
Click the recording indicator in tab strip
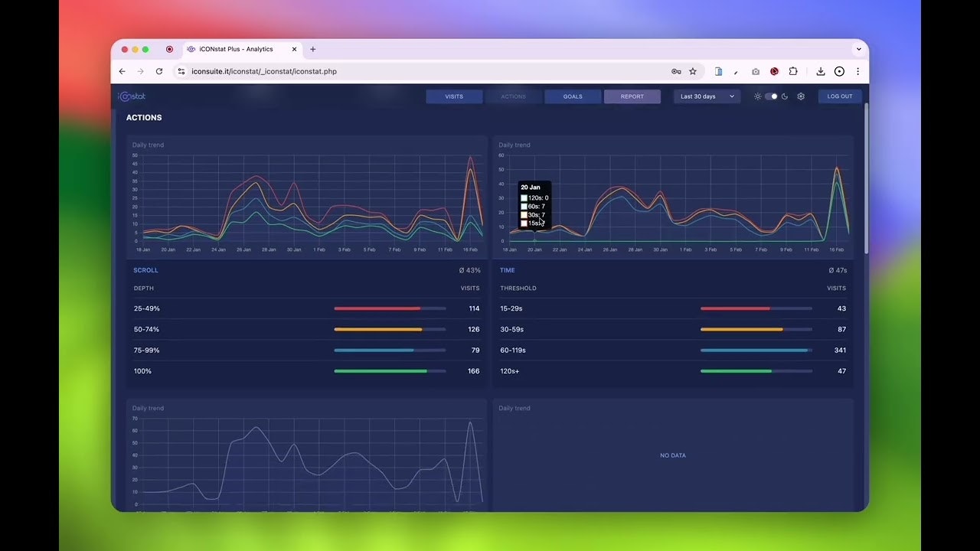pos(169,49)
